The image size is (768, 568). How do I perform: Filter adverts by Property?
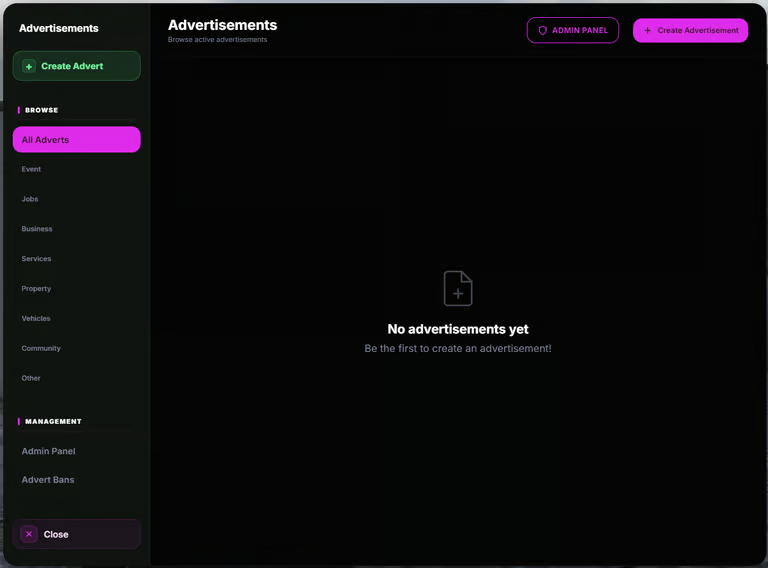pyautogui.click(x=76, y=289)
